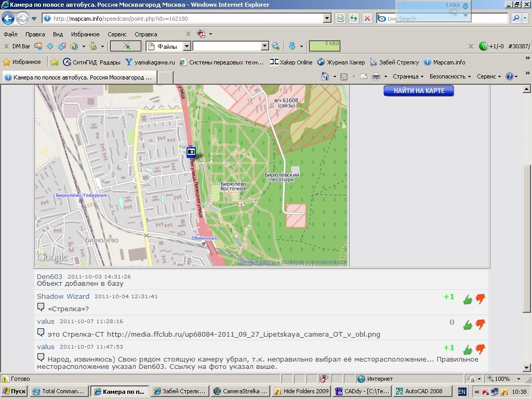
Task: Open Журнал Хакер favorite link
Action: coord(341,62)
